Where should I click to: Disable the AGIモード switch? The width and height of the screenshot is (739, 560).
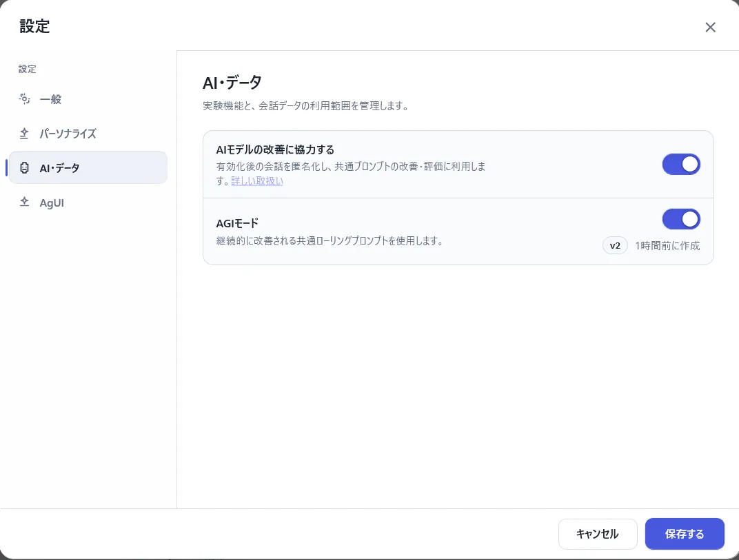681,219
